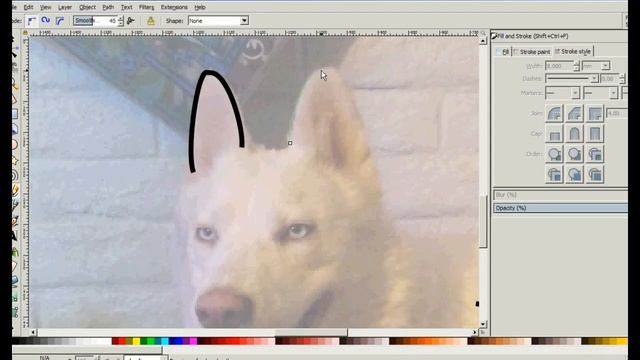Toggle the ruler lock icon at ruler corner
640x360 pixels.
coord(25,33)
